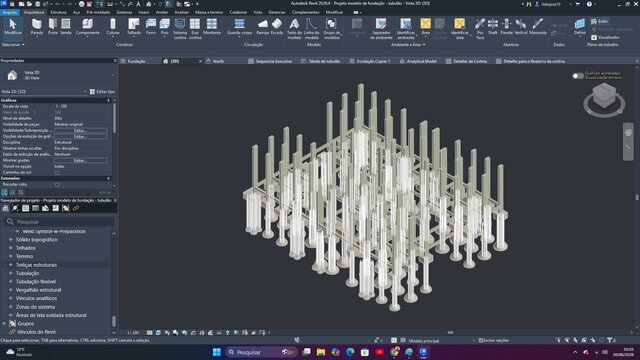Check the Caminho do sol checkbox
The image size is (640, 360).
pos(57,173)
